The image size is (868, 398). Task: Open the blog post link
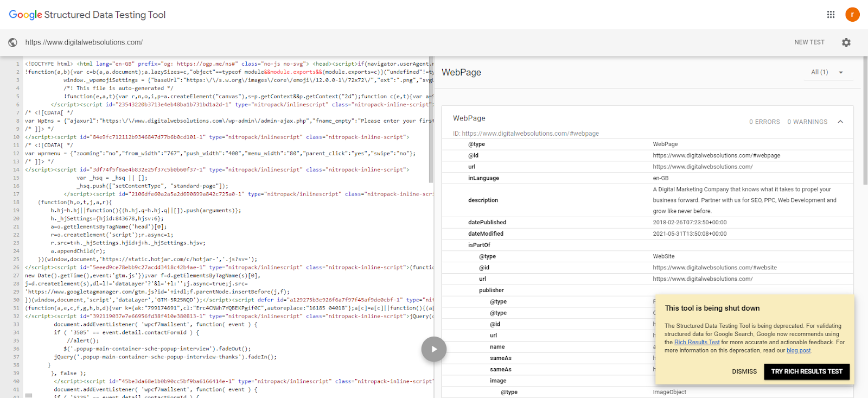click(799, 350)
